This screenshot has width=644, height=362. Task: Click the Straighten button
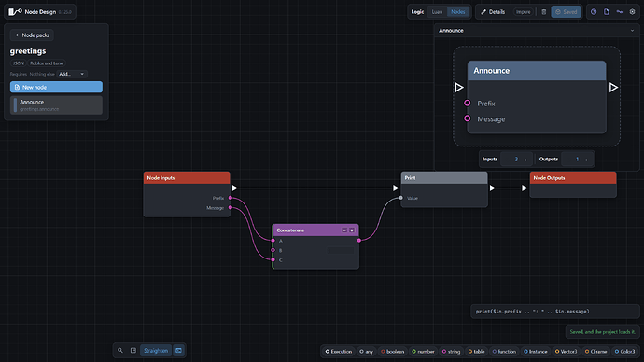click(156, 351)
